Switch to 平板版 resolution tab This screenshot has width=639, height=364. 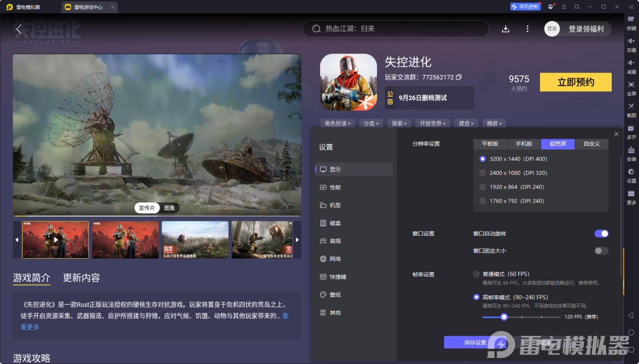[x=490, y=144]
